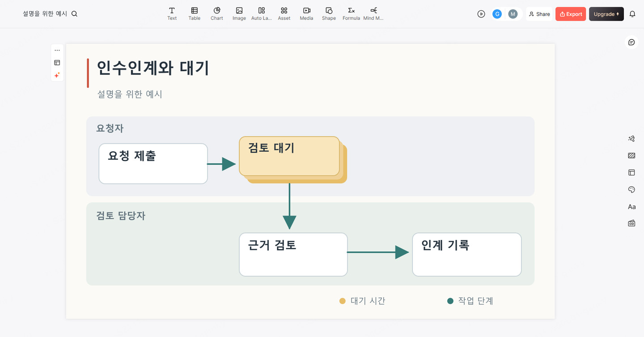Launch the AI sparkle assistant icon

57,75
